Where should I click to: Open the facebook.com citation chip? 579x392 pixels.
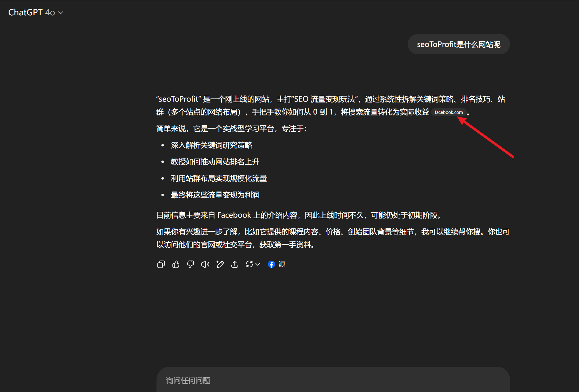pyautogui.click(x=449, y=112)
